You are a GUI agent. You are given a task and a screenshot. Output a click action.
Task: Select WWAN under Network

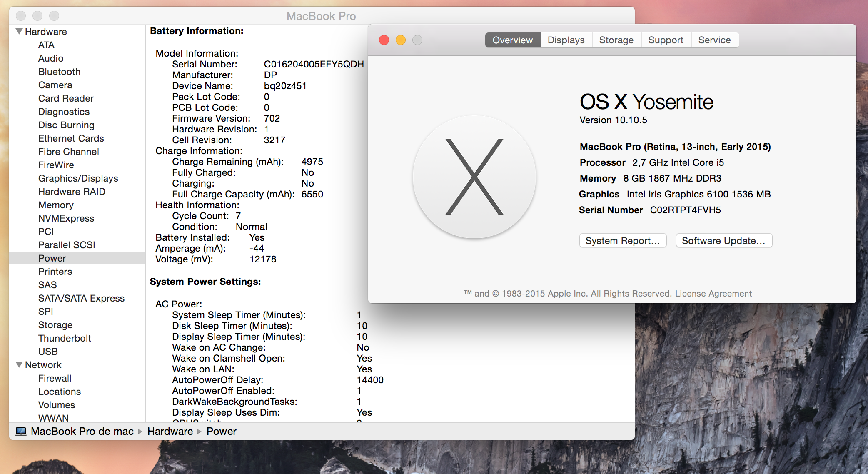[53, 418]
